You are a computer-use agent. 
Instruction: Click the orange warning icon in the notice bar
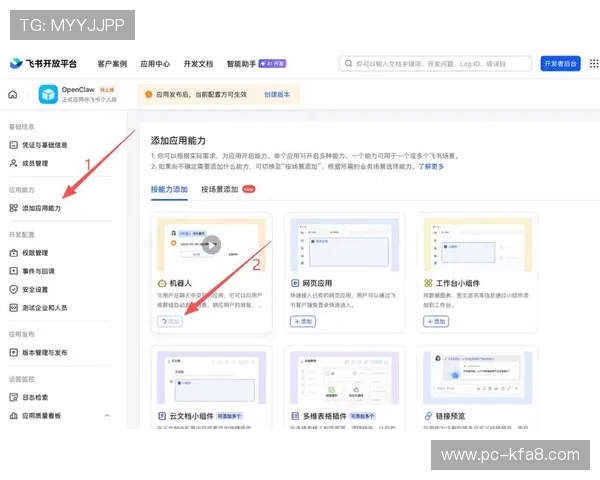pyautogui.click(x=148, y=94)
